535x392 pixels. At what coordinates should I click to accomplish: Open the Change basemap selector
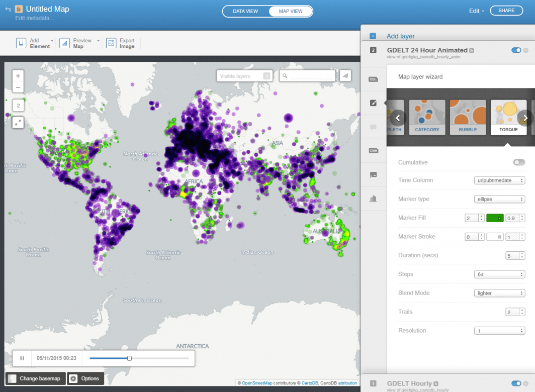[35, 378]
